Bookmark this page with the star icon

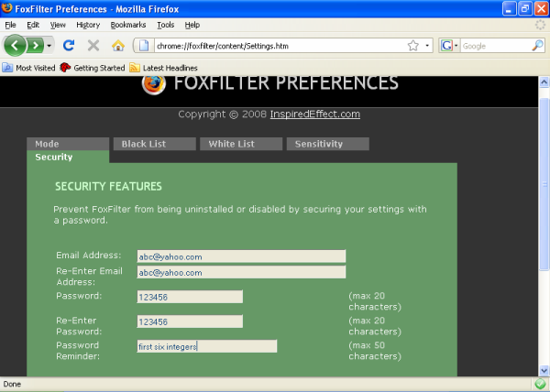point(413,46)
